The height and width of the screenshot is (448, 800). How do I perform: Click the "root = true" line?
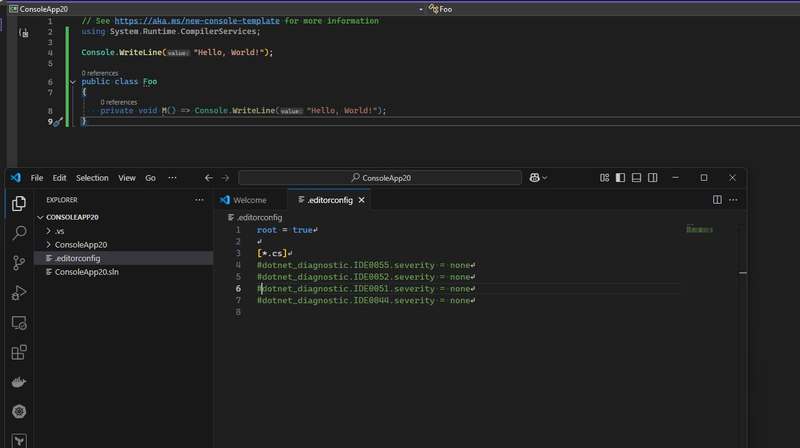click(x=287, y=230)
